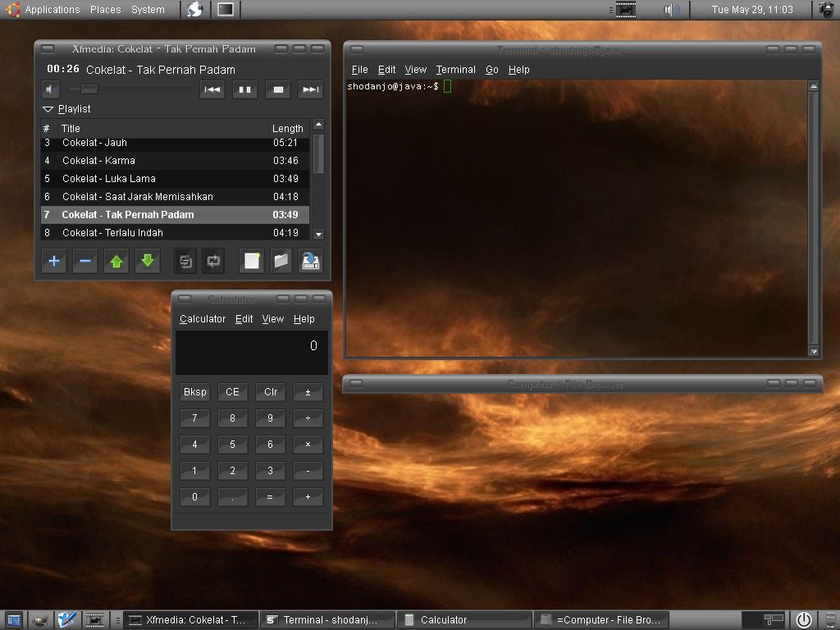Image resolution: width=840 pixels, height=630 pixels.
Task: Open the Terminal Edit menu
Action: 387,70
